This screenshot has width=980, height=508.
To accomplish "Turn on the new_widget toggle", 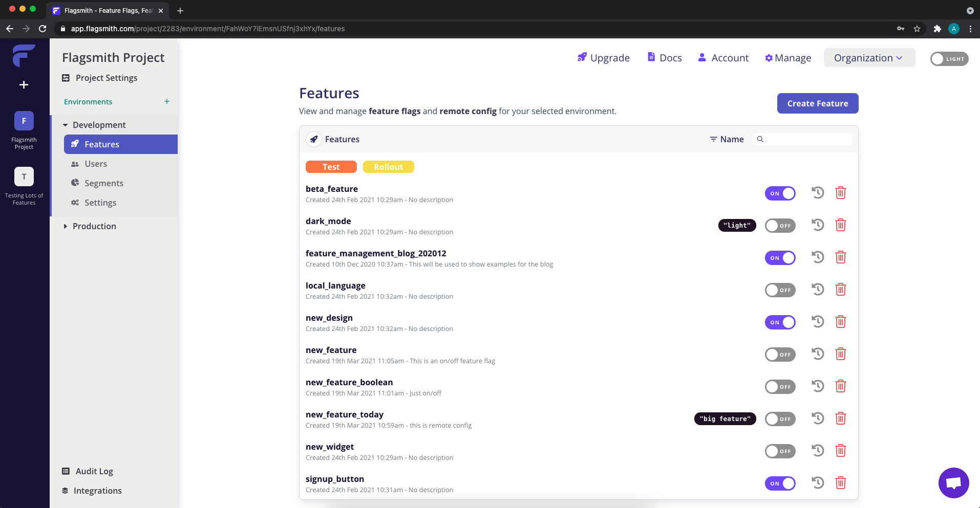I will click(780, 451).
